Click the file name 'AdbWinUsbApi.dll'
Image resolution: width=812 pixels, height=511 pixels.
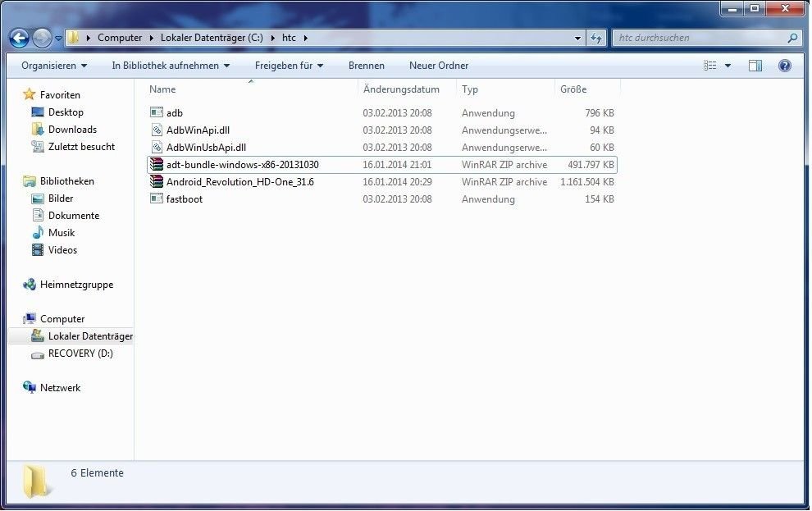pyautogui.click(x=206, y=148)
